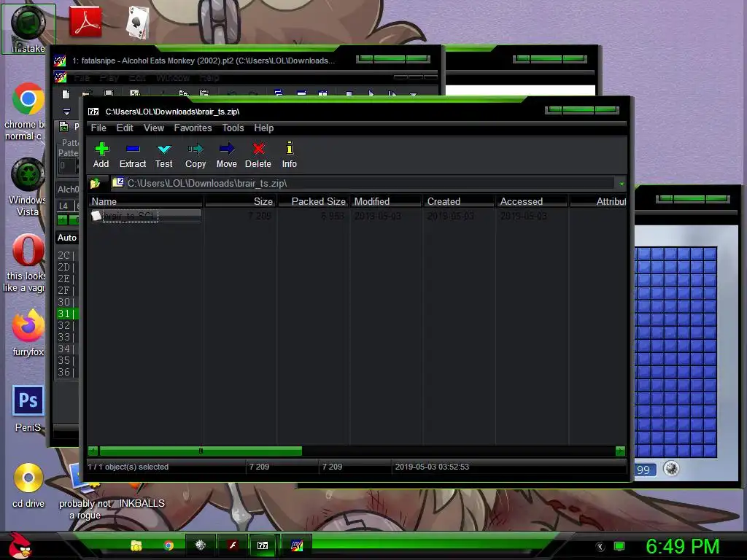Viewport: 747px width, 560px height.
Task: Select the 'furryfox' Firefox desktop icon
Action: tap(28, 332)
